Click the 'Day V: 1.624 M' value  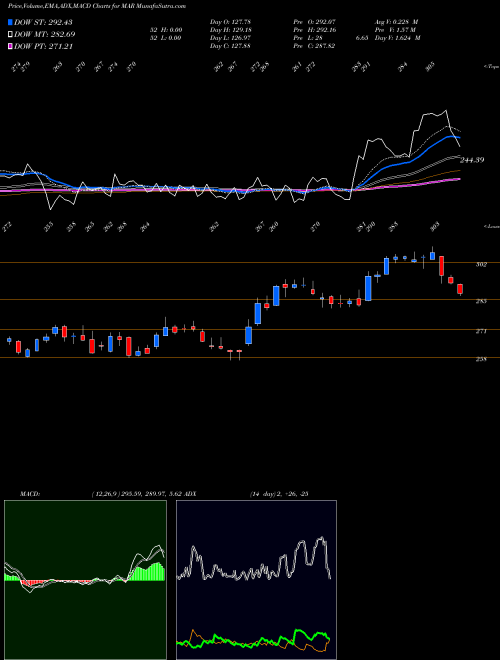(x=399, y=38)
